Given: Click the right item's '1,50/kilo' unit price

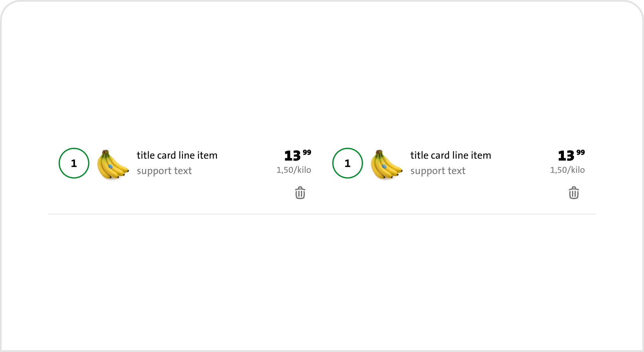Looking at the screenshot, I should click(x=567, y=170).
